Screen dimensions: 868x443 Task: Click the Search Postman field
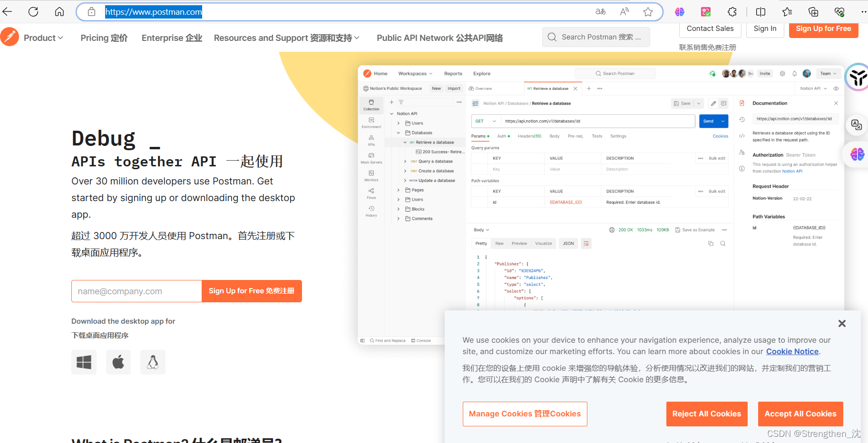click(x=596, y=37)
